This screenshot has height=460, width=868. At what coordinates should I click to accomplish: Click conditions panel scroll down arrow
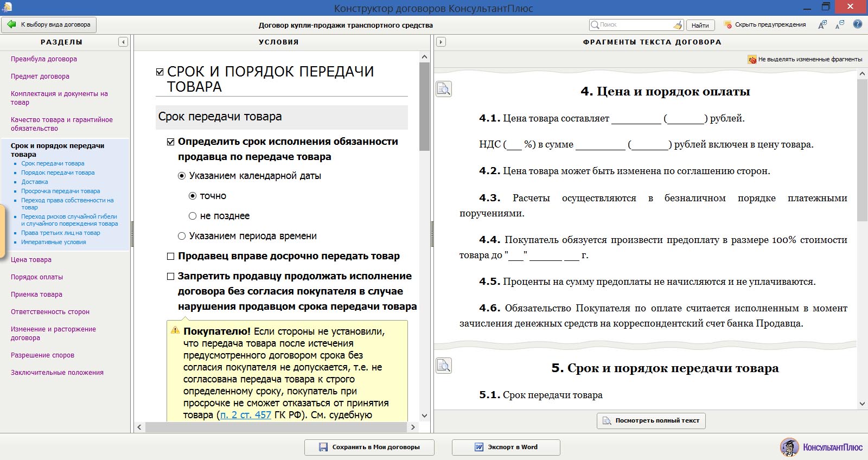(x=424, y=416)
